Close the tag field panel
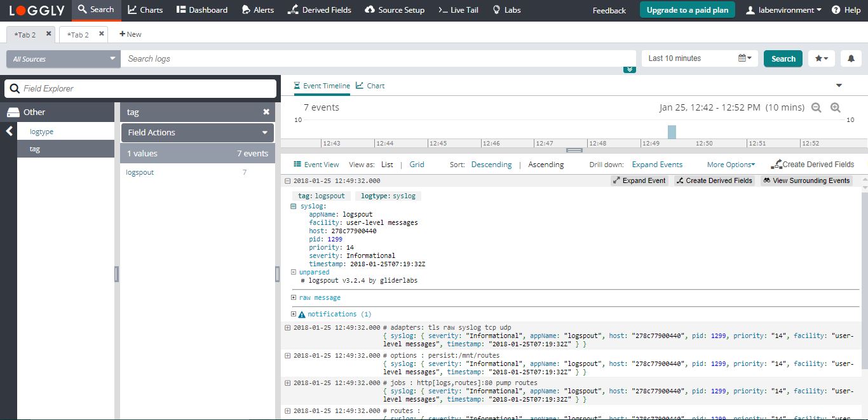Viewport: 868px width, 420px height. coord(266,112)
